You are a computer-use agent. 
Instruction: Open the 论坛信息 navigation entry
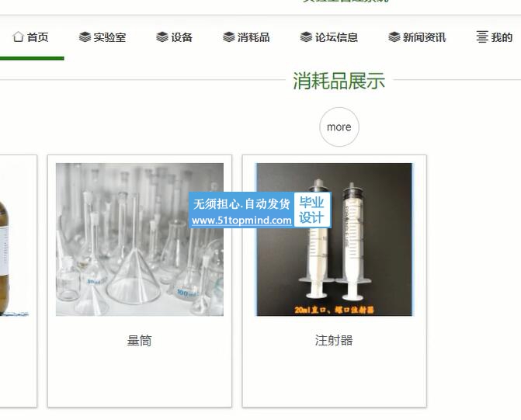(x=329, y=37)
